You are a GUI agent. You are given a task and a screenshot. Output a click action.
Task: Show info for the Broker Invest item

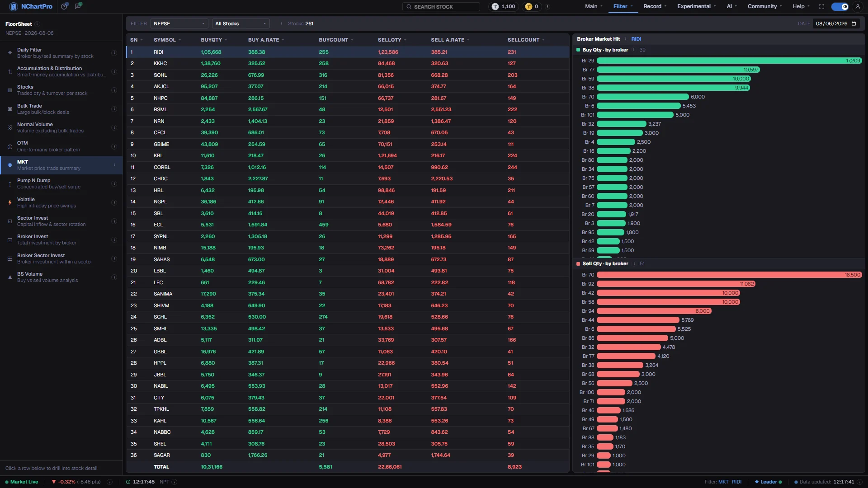114,239
